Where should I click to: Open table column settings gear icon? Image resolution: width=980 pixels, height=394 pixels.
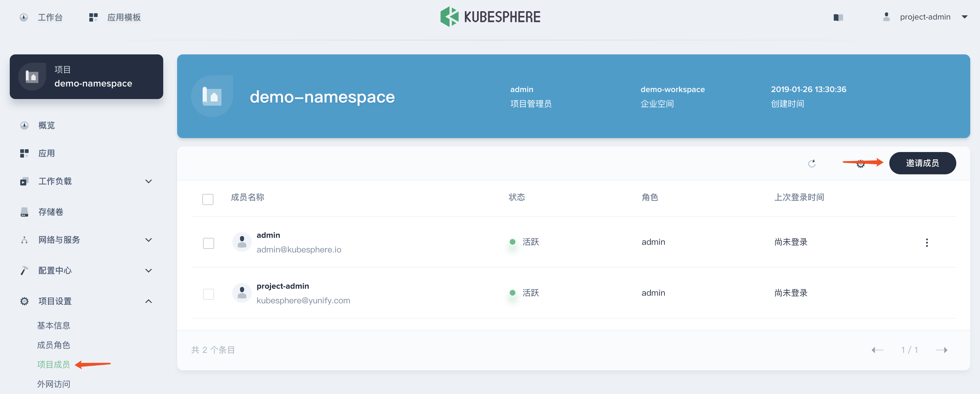860,164
